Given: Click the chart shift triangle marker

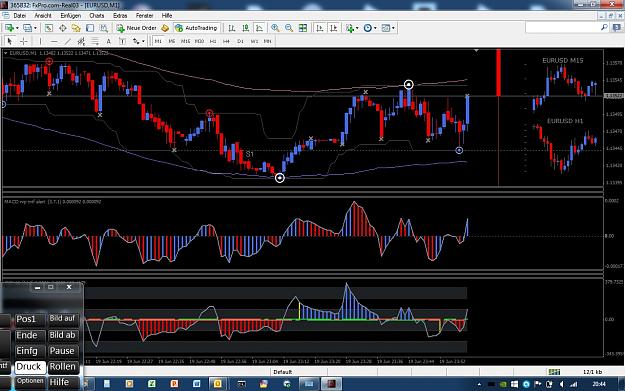Looking at the screenshot, I should (x=476, y=51).
